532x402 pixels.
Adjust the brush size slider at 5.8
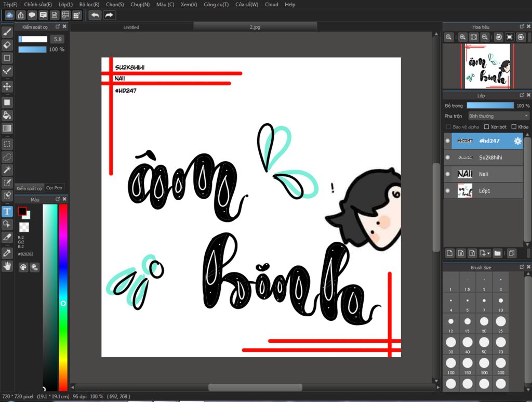tap(33, 39)
